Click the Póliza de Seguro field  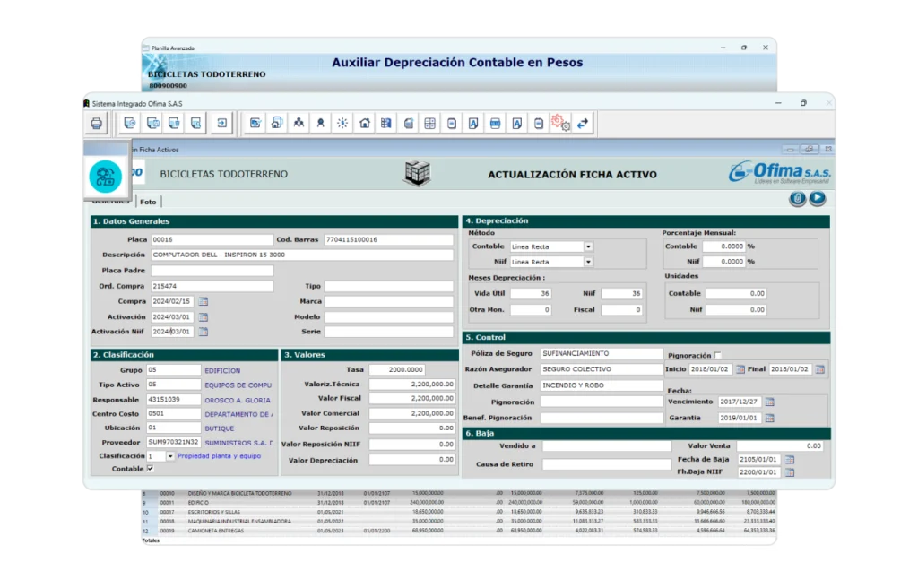click(x=602, y=354)
